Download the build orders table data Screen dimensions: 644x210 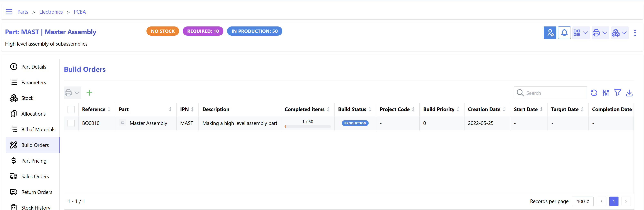click(630, 93)
